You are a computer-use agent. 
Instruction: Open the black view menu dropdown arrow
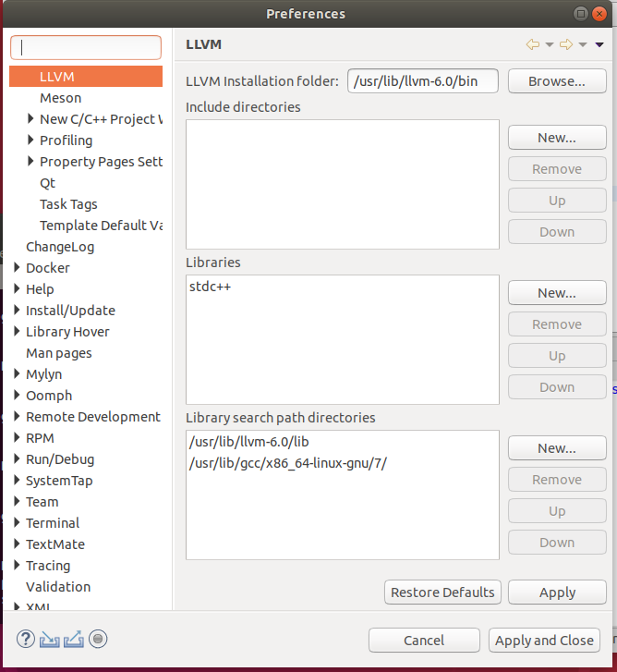click(x=599, y=44)
